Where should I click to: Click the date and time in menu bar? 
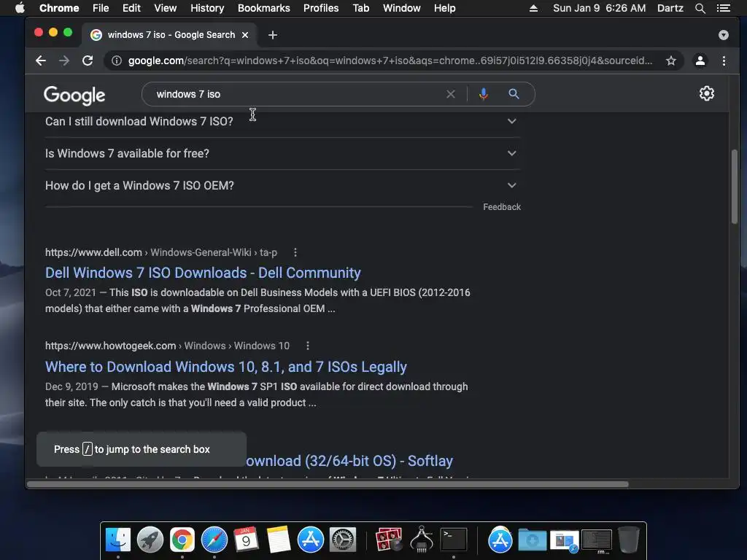click(600, 8)
